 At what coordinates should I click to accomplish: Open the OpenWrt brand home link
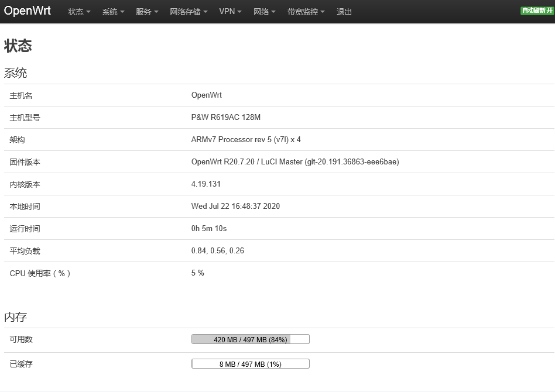coord(28,11)
